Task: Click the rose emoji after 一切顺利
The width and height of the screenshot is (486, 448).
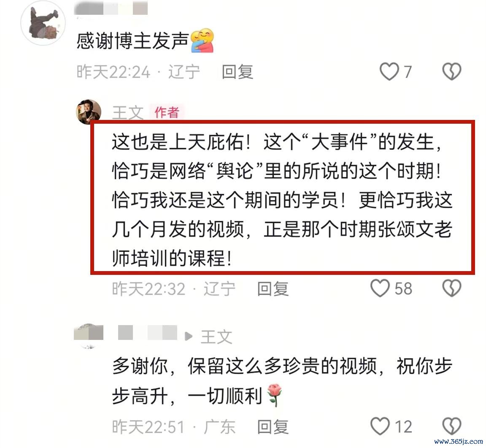Action: coord(274,395)
